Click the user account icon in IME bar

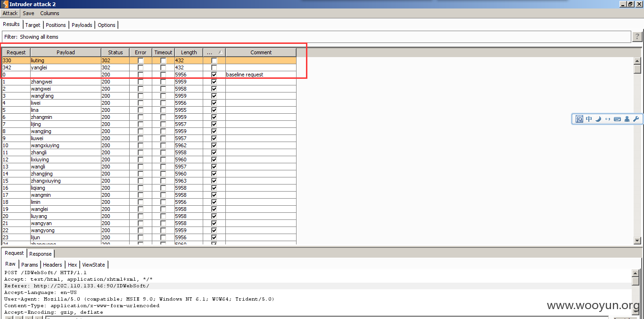pos(627,119)
